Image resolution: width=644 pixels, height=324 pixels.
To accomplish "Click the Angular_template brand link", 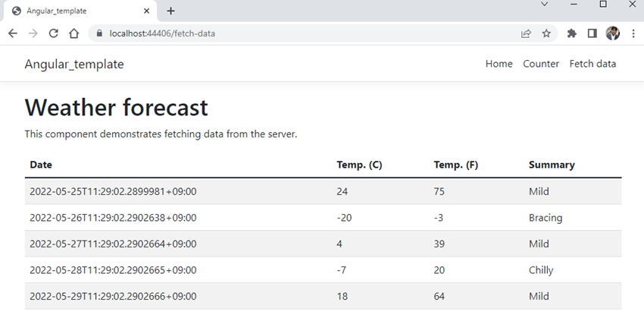I will click(x=74, y=64).
